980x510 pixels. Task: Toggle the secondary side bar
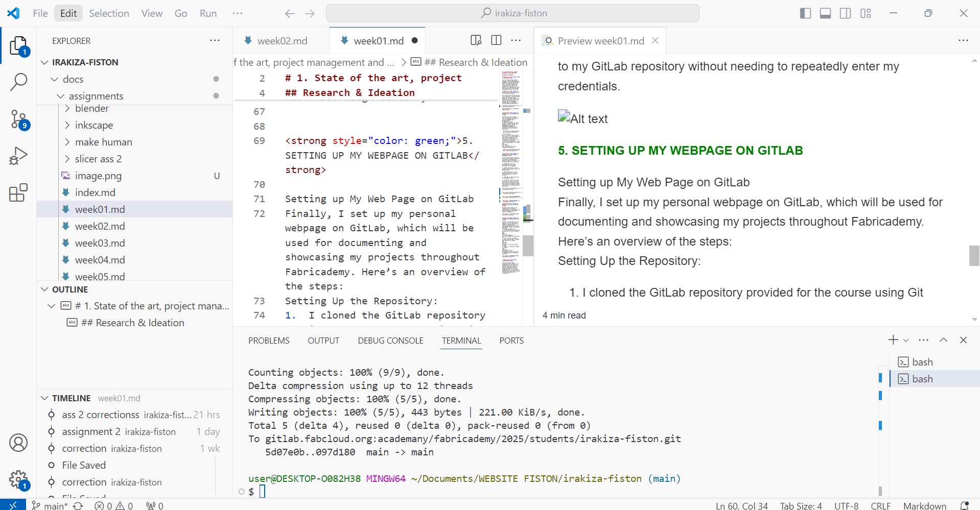point(846,13)
